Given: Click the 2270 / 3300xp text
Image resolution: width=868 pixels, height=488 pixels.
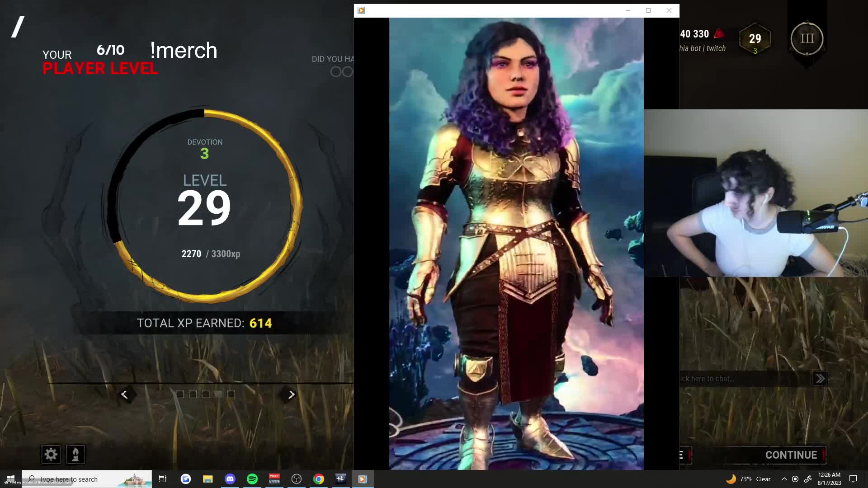Looking at the screenshot, I should pyautogui.click(x=211, y=254).
